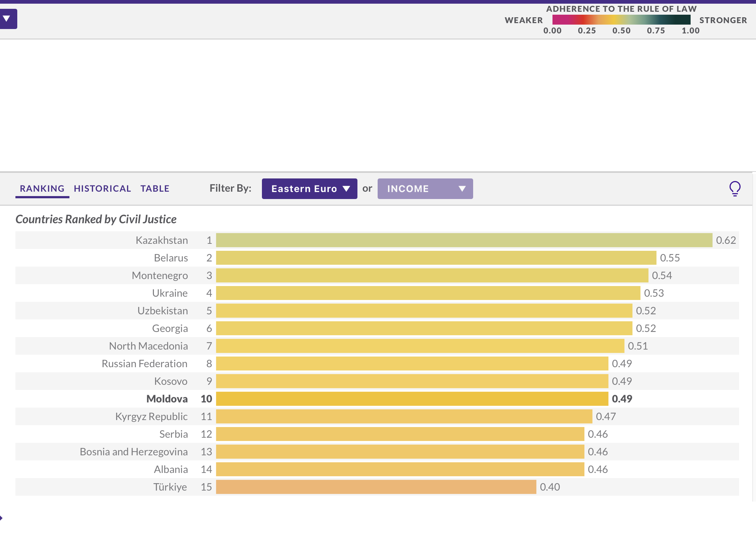Click the Bosnia and Herzegovina label
This screenshot has width=756, height=546.
click(134, 452)
